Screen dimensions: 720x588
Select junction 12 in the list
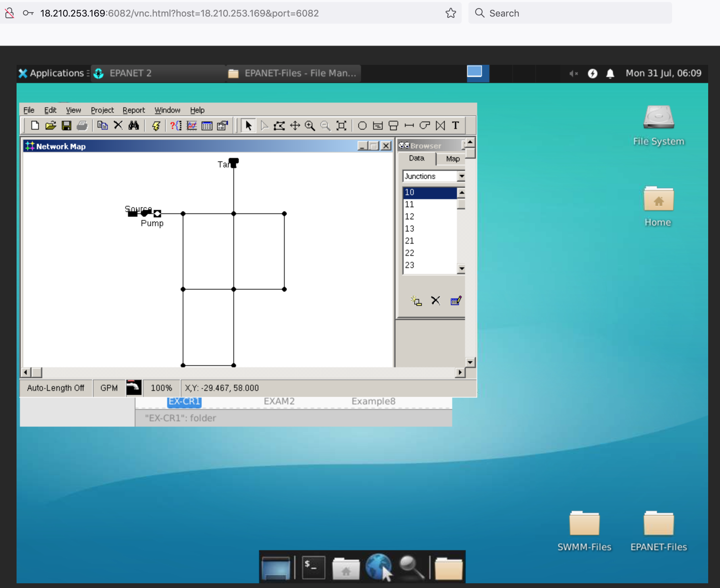(430, 216)
